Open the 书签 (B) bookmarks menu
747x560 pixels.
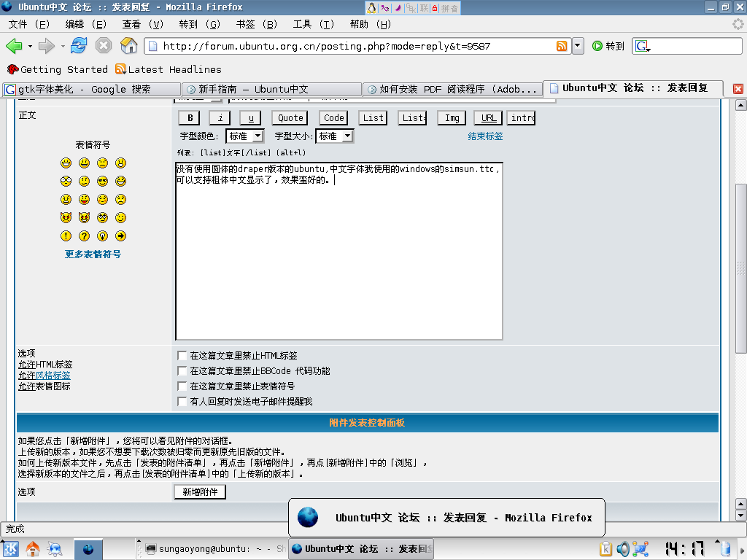pyautogui.click(x=256, y=24)
